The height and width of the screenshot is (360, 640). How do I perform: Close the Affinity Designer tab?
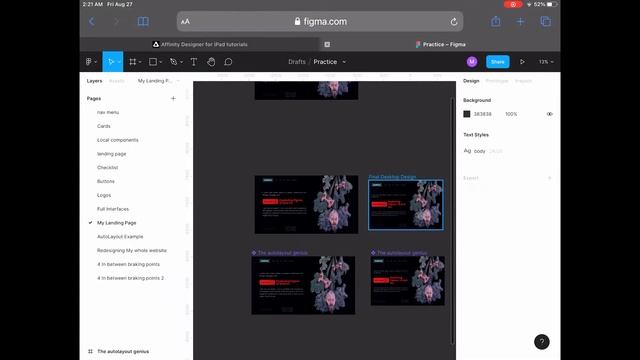click(327, 44)
